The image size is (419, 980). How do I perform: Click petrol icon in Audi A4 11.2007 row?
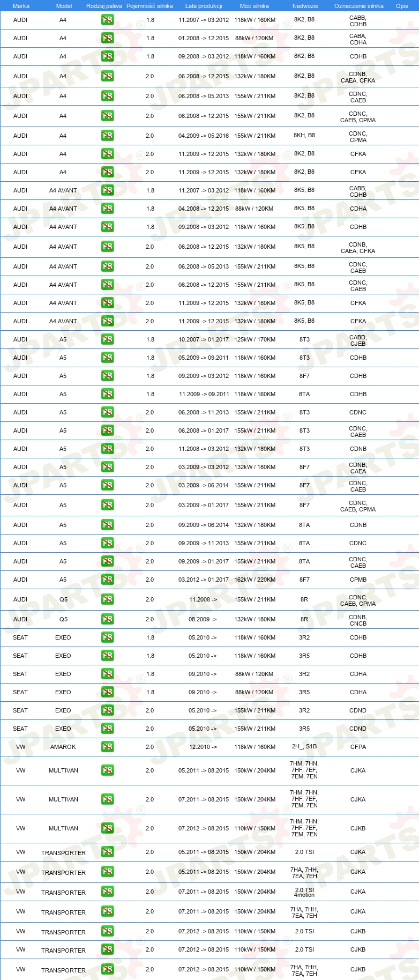tap(108, 20)
